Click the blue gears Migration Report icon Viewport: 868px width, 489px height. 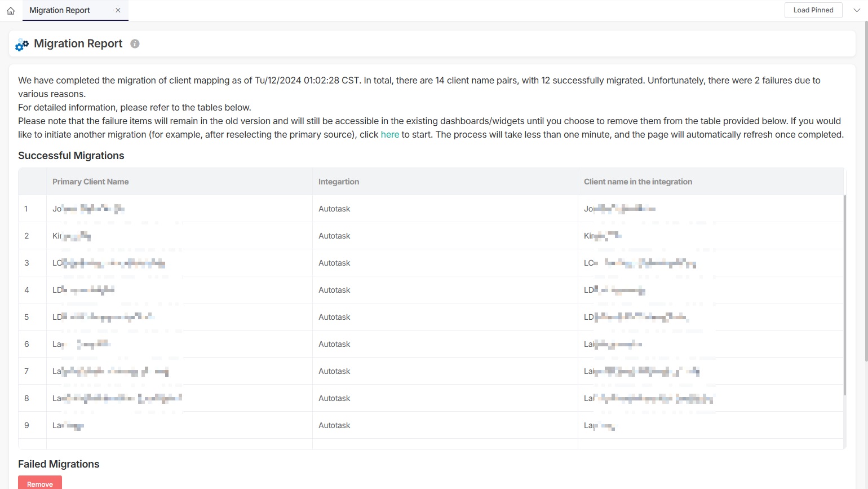pos(22,45)
